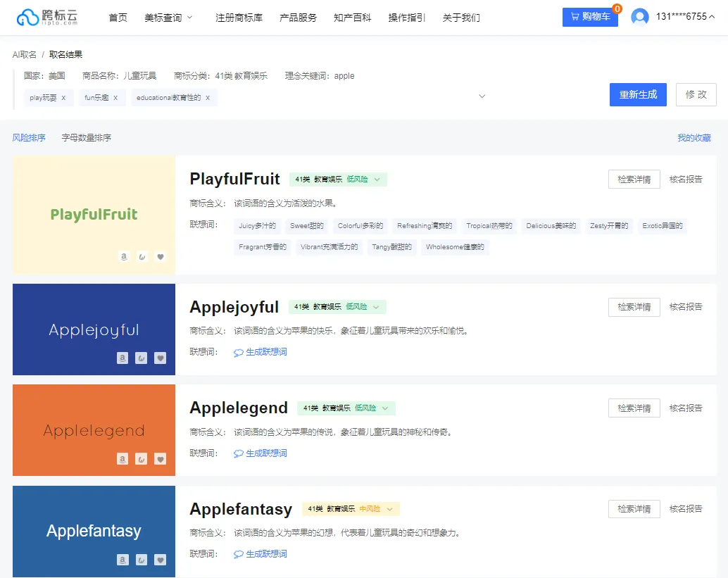
Task: Click the Amazon icon on Applelegend card
Action: (x=123, y=459)
